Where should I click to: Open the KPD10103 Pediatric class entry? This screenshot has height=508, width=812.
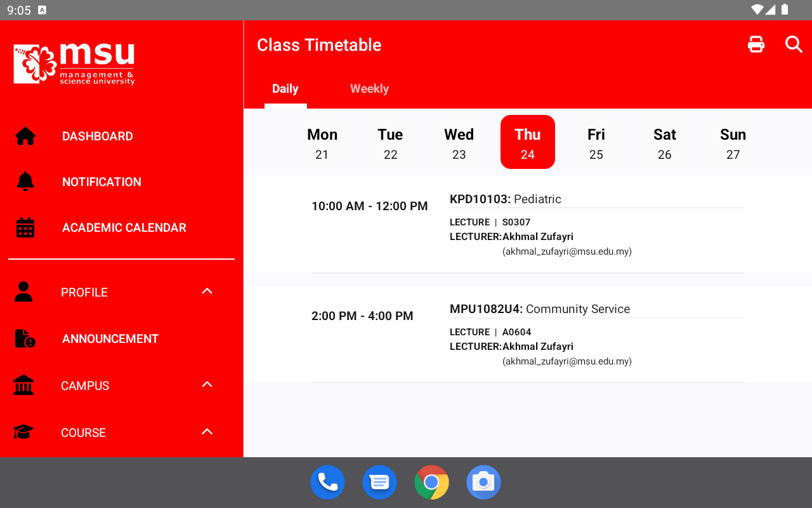click(x=527, y=225)
